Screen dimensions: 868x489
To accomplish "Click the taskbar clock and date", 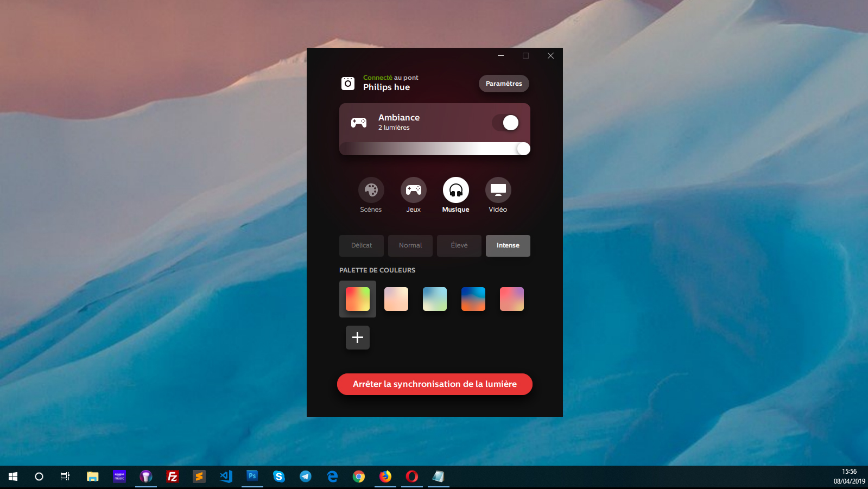I will [849, 477].
